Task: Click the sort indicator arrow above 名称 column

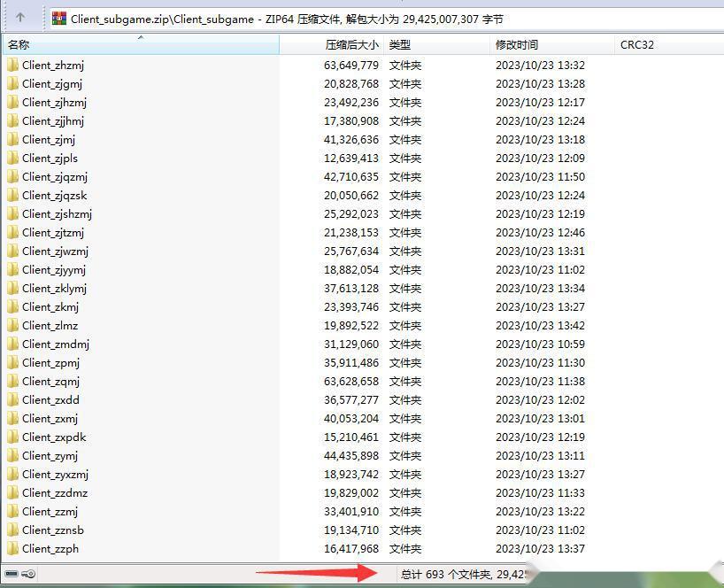Action: tap(140, 38)
